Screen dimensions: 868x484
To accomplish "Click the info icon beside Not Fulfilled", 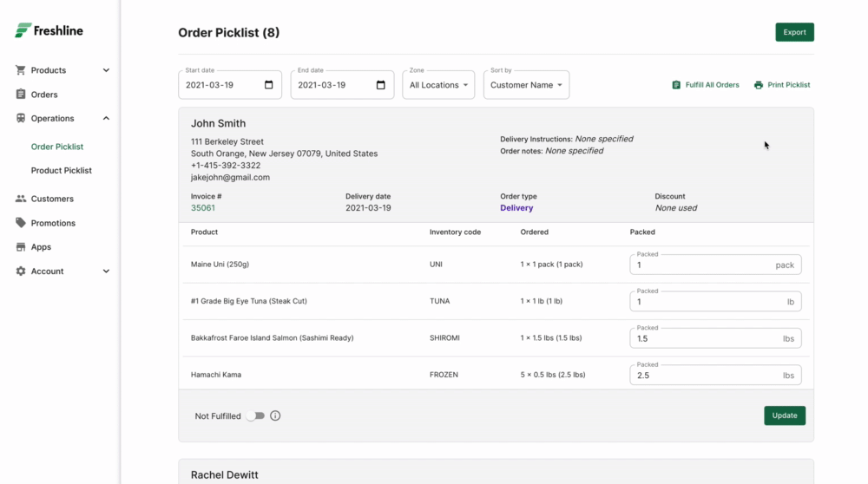I will (275, 416).
